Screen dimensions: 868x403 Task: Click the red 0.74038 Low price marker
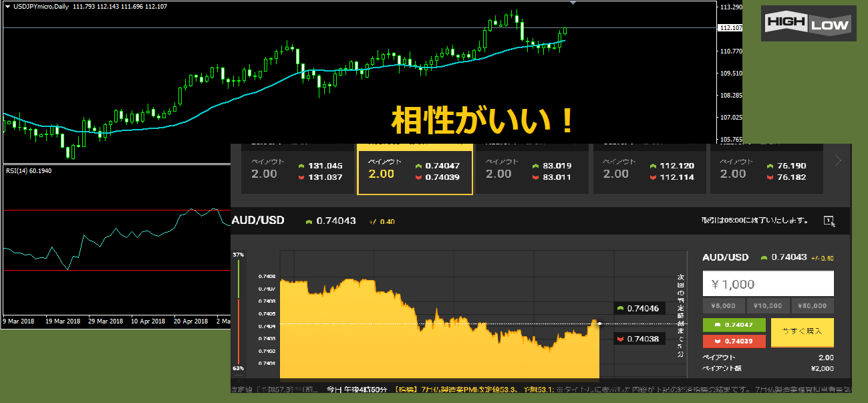(638, 339)
